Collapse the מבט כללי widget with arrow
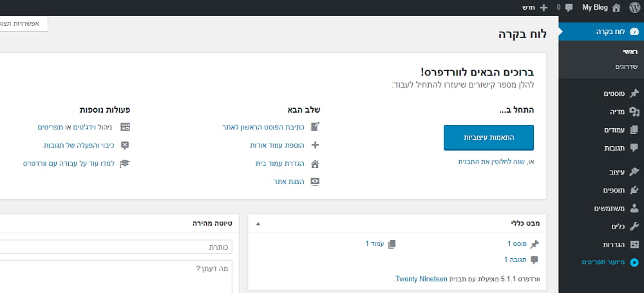The image size is (644, 293). coord(258,224)
